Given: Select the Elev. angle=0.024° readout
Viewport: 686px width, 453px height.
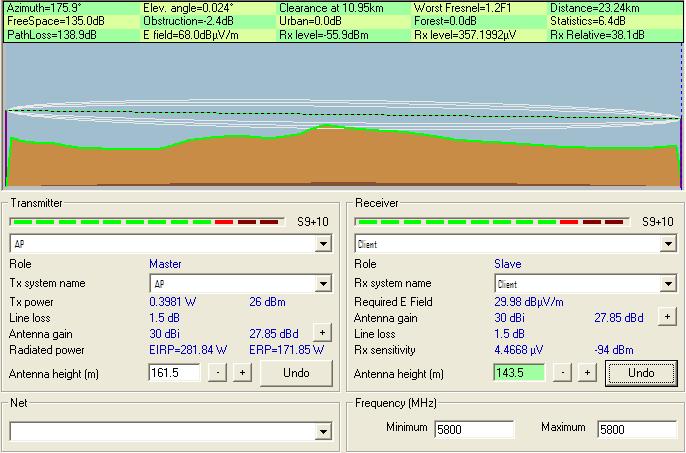Looking at the screenshot, I should click(188, 8).
